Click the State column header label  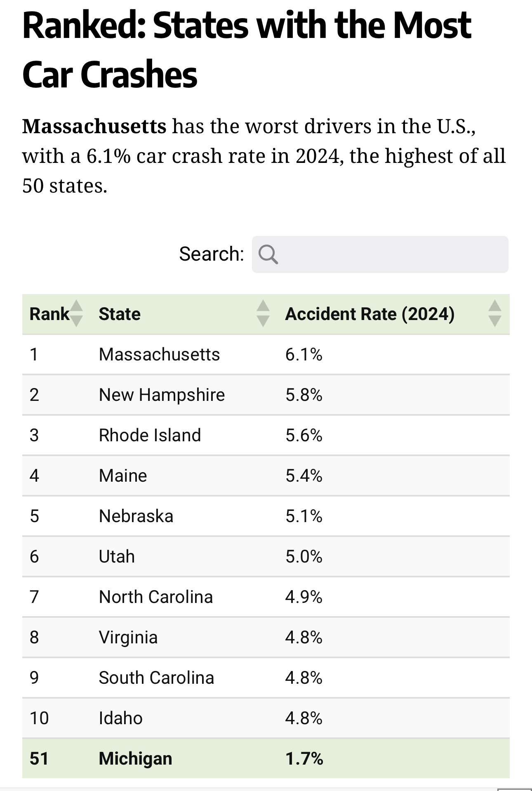[120, 314]
